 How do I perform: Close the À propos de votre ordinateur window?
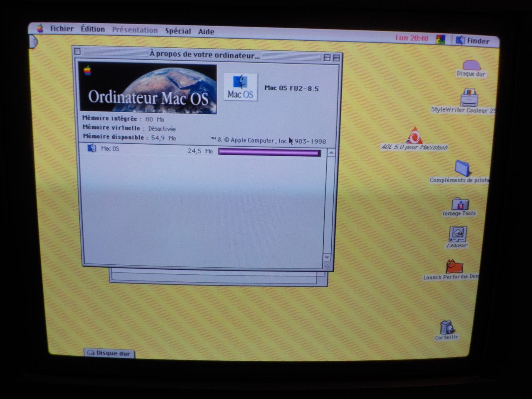pyautogui.click(x=77, y=52)
